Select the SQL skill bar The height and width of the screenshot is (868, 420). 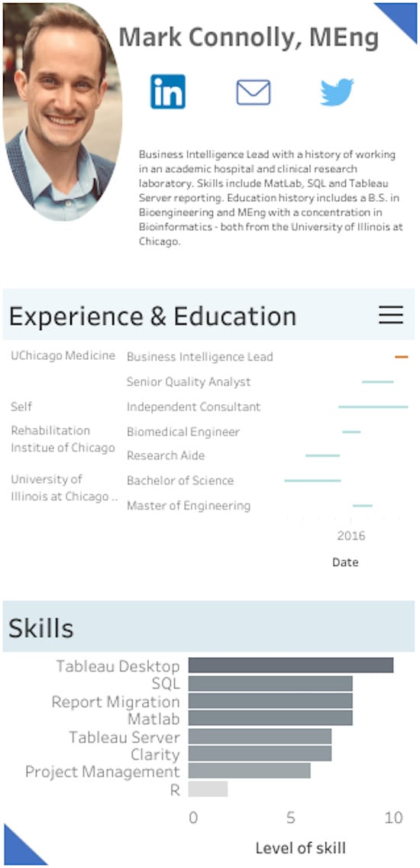pos(270,684)
